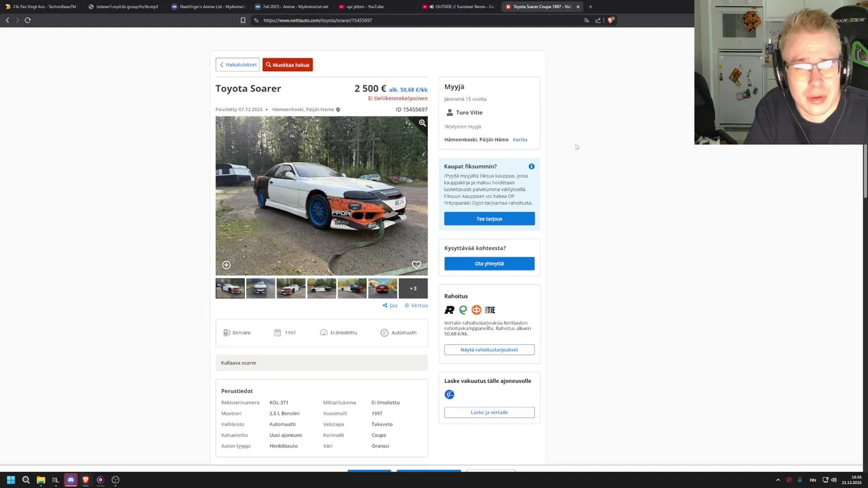Viewport: 868px width, 488px height.
Task: Open the volume control in system tray
Action: 833,480
